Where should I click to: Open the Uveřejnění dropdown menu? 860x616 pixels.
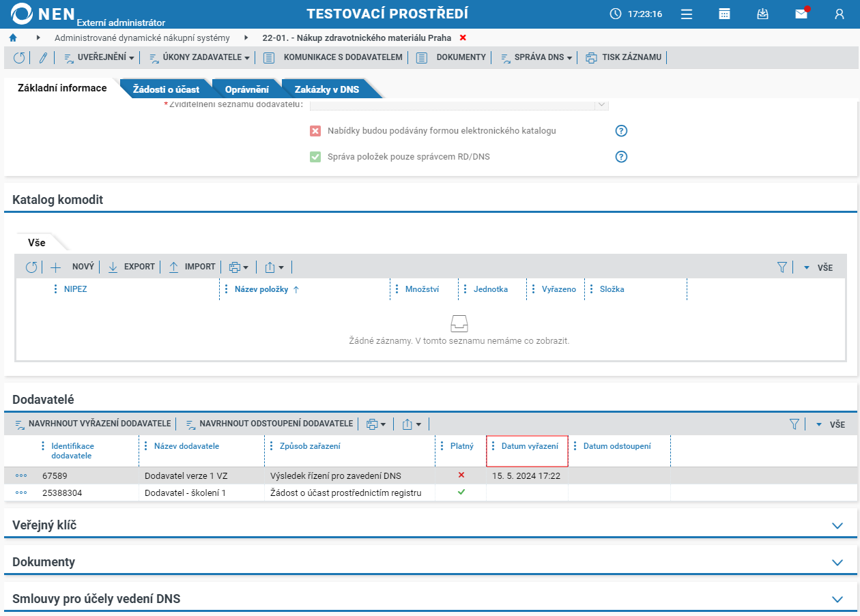point(100,57)
